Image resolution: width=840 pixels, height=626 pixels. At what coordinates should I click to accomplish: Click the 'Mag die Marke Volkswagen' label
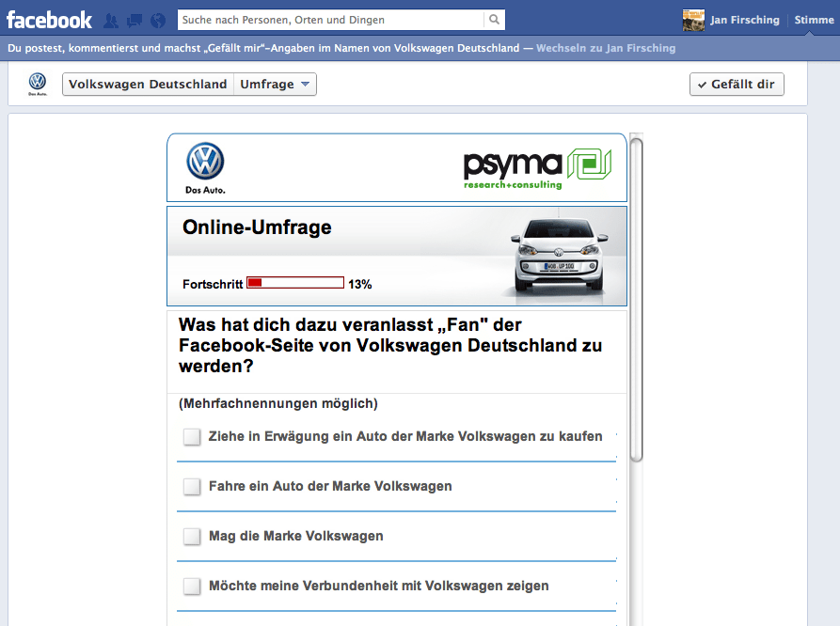[x=295, y=536]
